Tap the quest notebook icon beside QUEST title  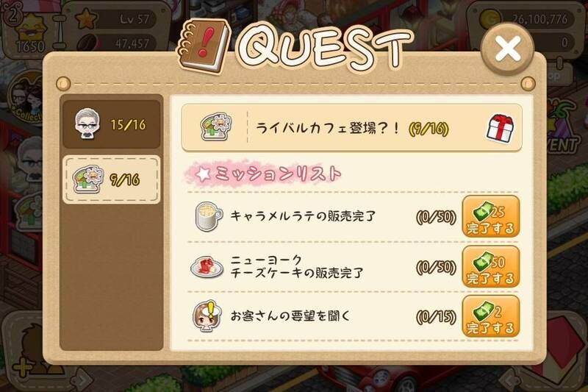pos(203,45)
